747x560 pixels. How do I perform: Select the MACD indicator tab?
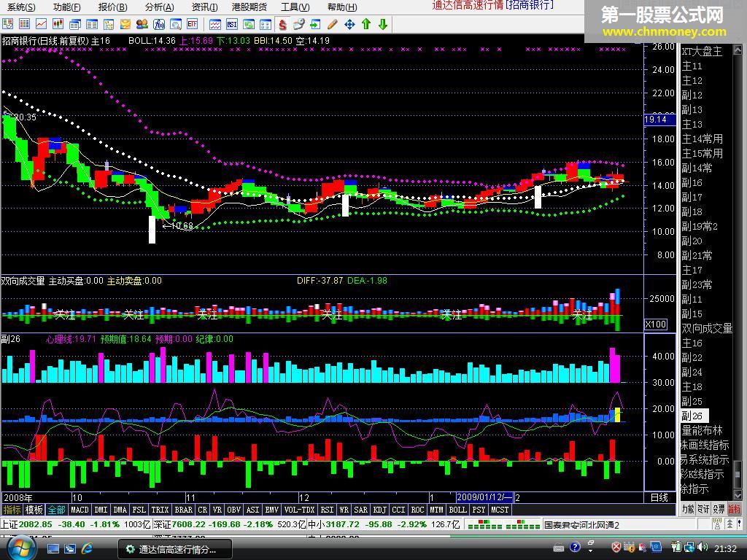[80, 510]
